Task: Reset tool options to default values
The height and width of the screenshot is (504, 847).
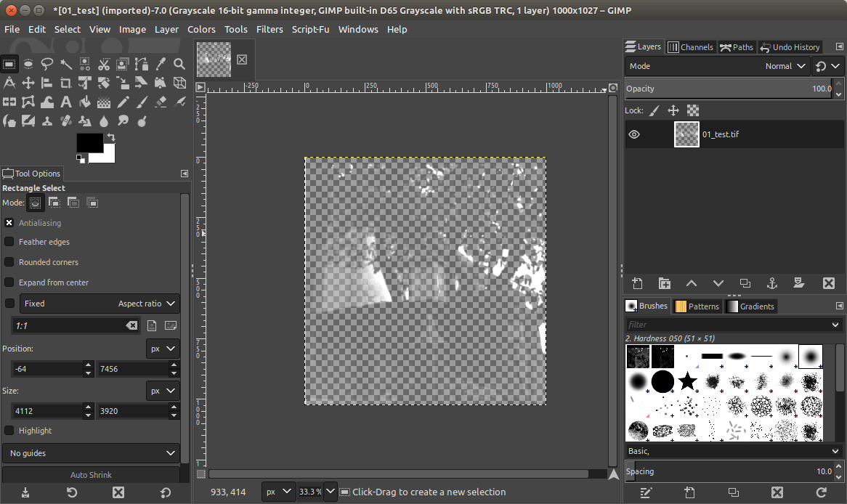Action: (x=166, y=492)
